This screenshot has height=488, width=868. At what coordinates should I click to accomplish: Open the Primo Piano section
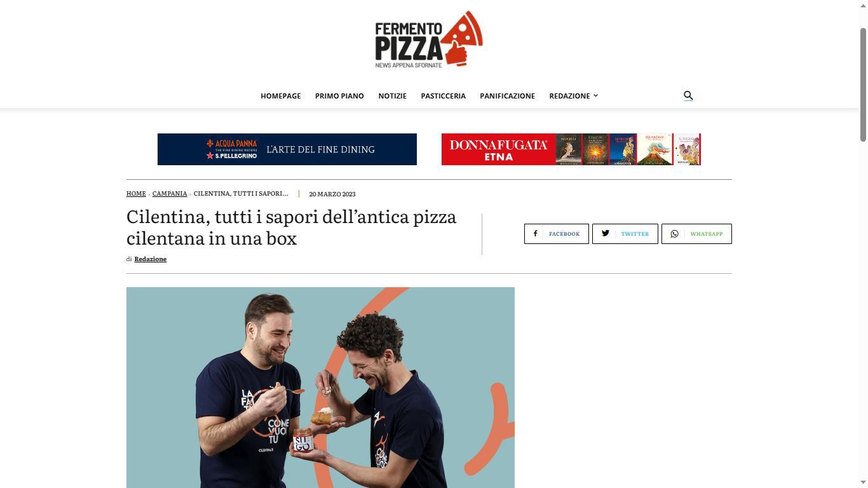(339, 96)
